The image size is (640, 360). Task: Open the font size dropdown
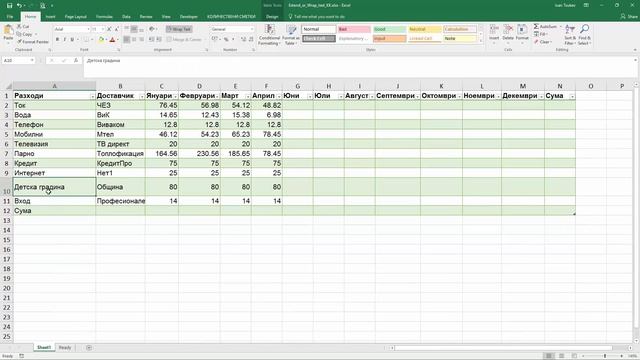click(x=103, y=29)
